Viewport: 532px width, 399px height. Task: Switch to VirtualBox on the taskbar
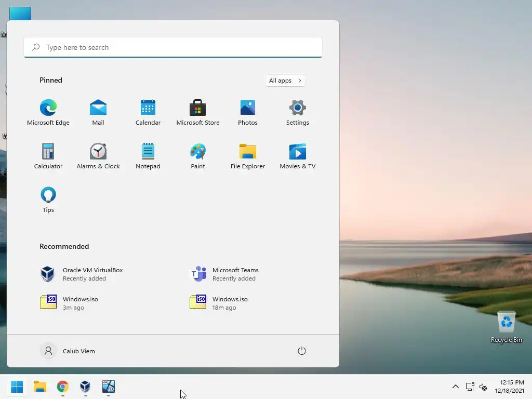click(x=85, y=387)
